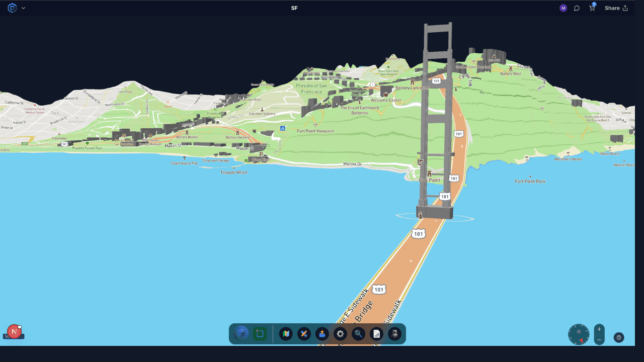Open the shopping cart
The width and height of the screenshot is (644, 362).
coord(592,8)
